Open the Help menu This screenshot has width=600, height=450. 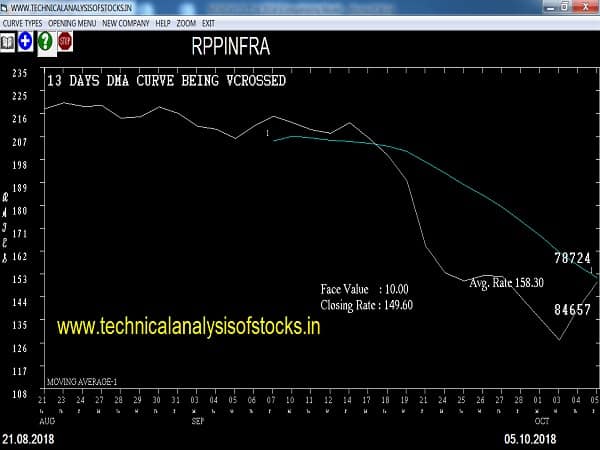(x=163, y=22)
